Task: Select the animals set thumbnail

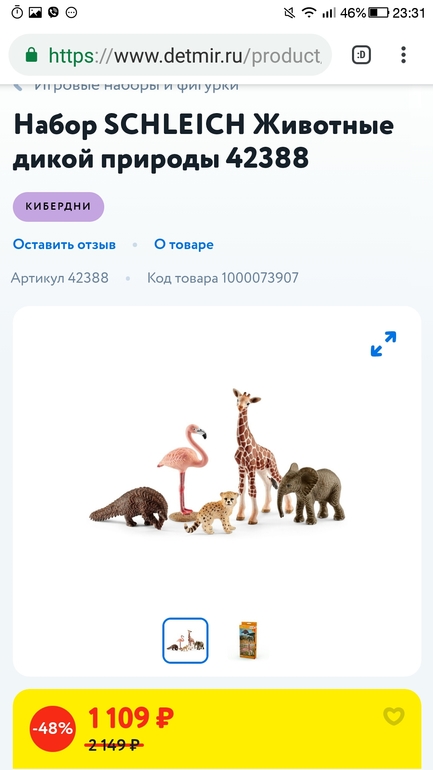Action: (x=186, y=640)
